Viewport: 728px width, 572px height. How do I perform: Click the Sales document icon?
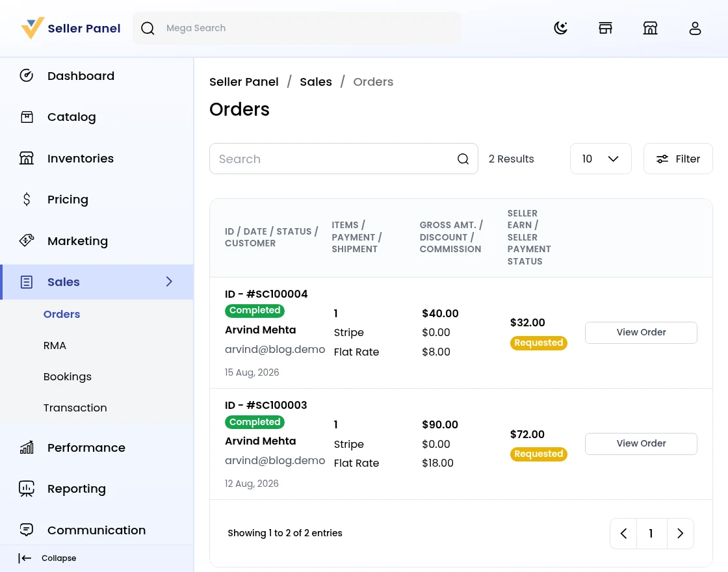point(27,282)
